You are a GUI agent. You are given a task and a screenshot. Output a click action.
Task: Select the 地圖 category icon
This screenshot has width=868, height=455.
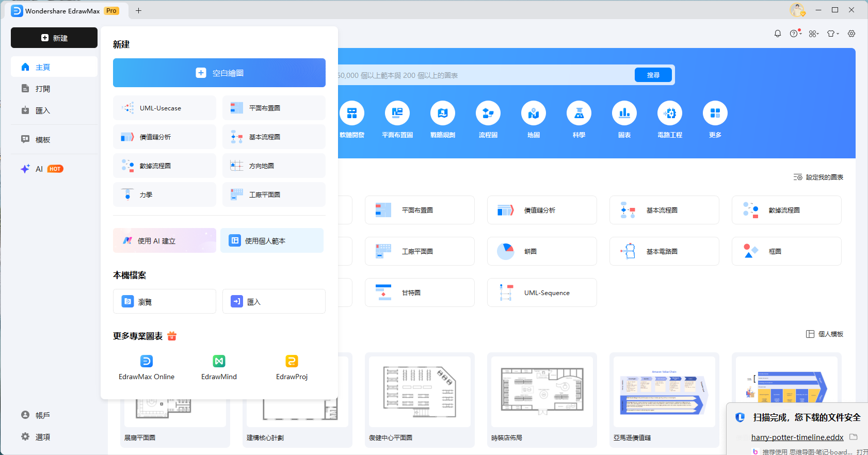[x=534, y=113]
